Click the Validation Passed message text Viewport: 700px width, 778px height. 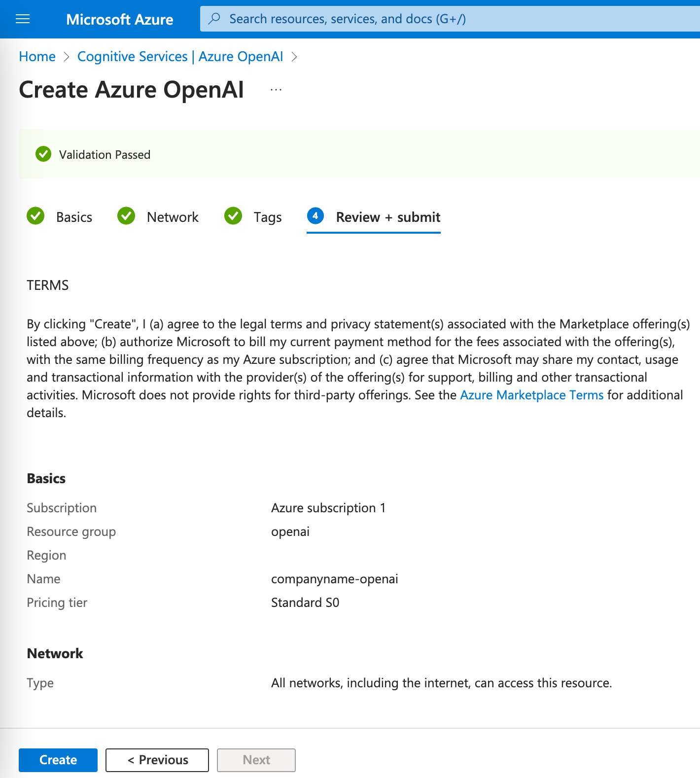(x=105, y=155)
